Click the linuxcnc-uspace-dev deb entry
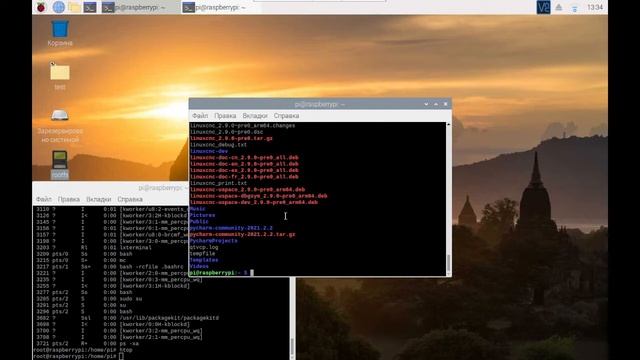640x360 pixels. pyautogui.click(x=253, y=202)
